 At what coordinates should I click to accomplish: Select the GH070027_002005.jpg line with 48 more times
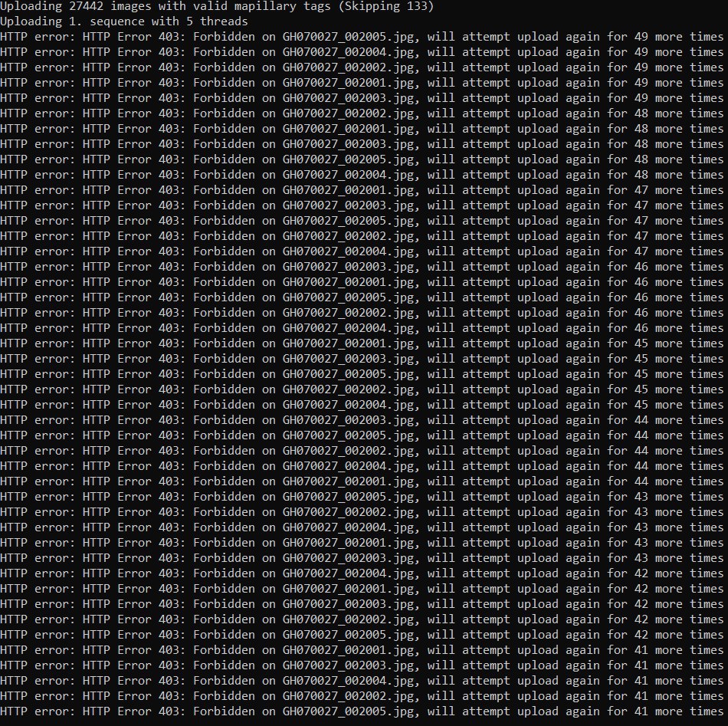point(362,159)
